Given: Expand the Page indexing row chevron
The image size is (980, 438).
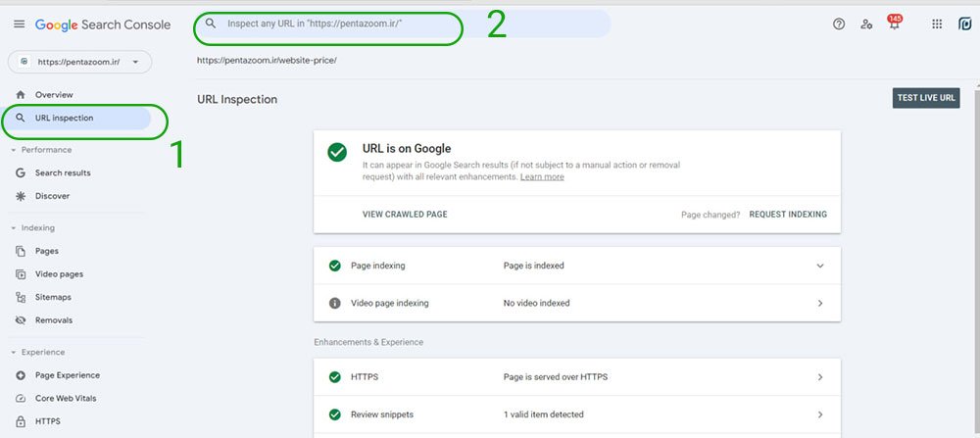Looking at the screenshot, I should (x=820, y=266).
